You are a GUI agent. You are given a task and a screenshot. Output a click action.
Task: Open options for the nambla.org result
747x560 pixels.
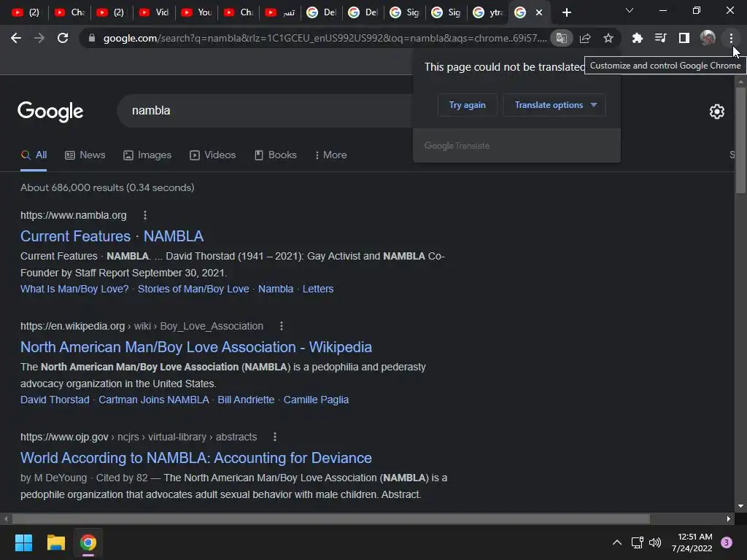pos(145,215)
